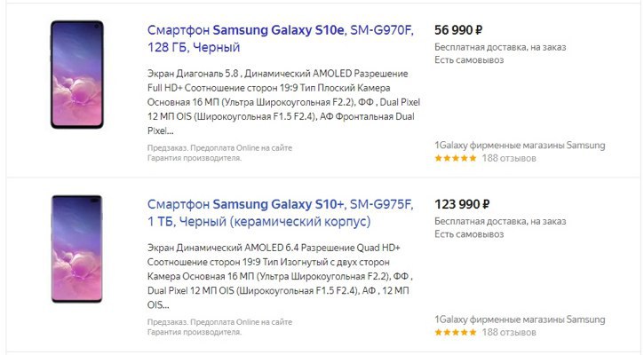Click star rating icons of the S10e seller
Viewport: 644px width, 355px height.
point(456,158)
